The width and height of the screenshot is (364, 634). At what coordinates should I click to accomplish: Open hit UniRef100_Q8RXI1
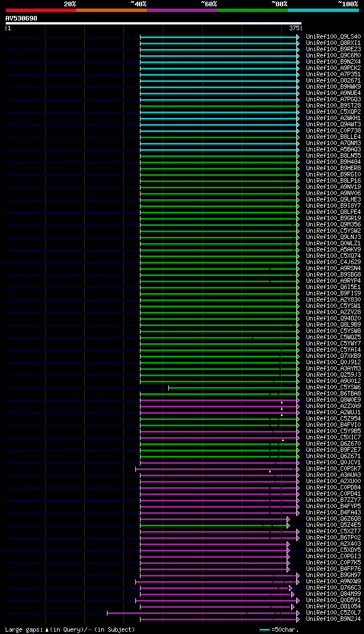click(333, 43)
